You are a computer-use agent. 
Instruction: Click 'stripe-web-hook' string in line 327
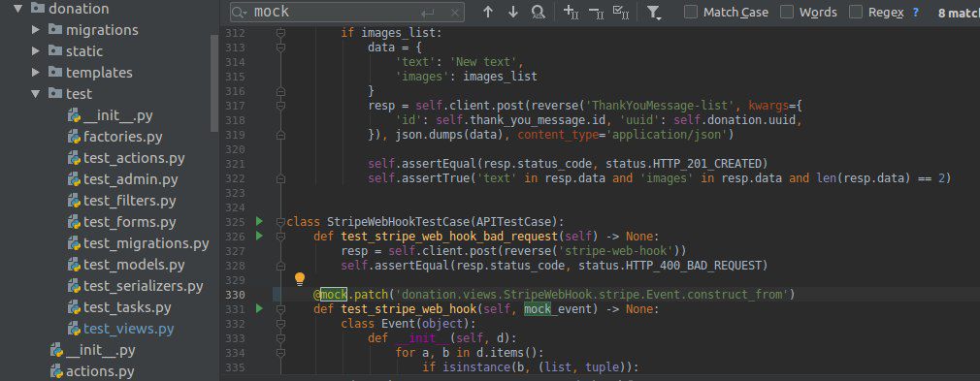tap(614, 250)
